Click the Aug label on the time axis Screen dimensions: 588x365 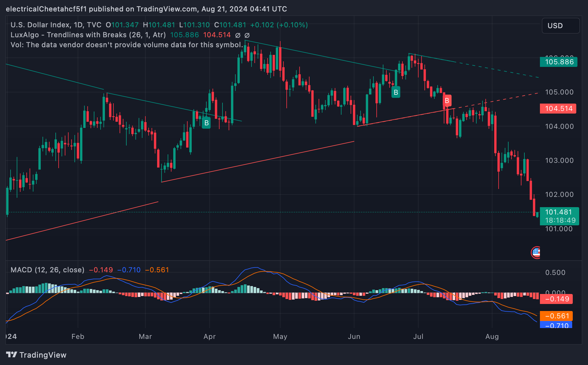pos(492,337)
